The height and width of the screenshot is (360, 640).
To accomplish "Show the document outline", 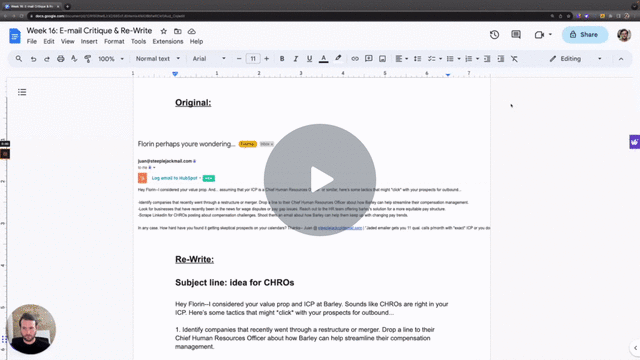I will click(22, 92).
